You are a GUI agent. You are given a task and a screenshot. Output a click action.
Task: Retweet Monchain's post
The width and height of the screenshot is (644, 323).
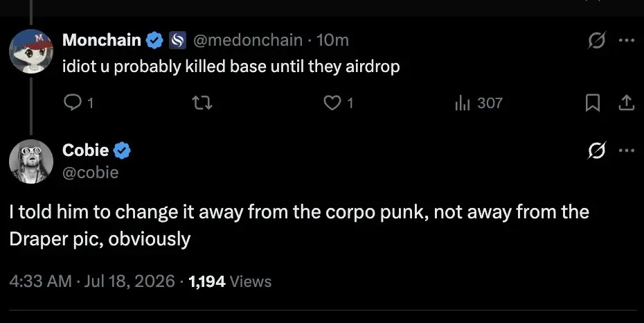pyautogui.click(x=202, y=103)
